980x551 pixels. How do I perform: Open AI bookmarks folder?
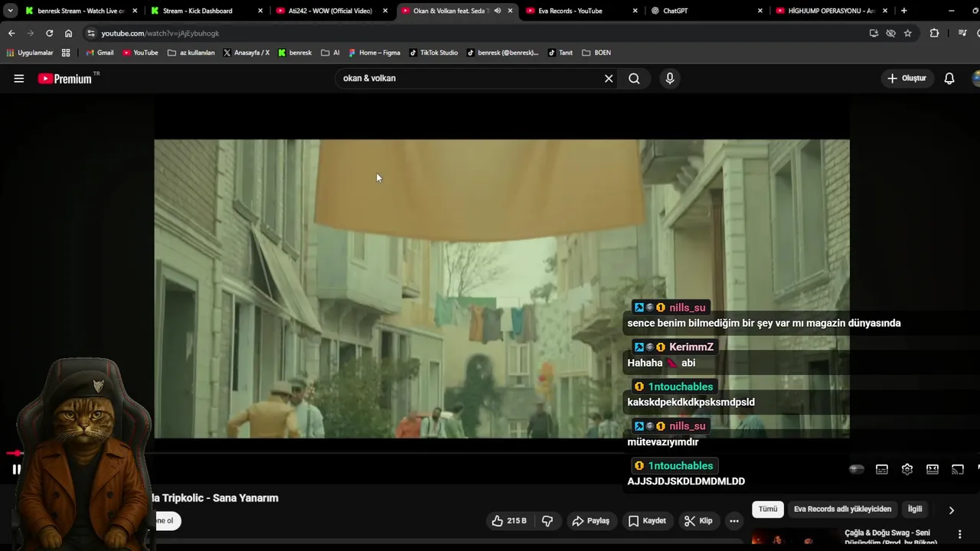[x=330, y=53]
